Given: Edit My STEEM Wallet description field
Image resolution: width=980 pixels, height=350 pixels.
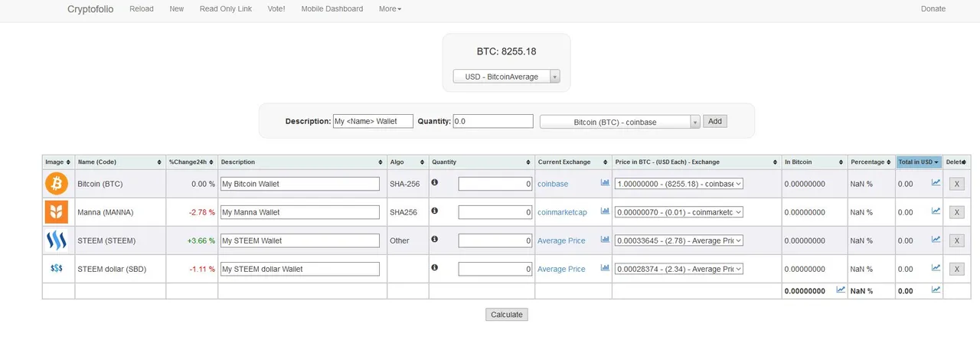Looking at the screenshot, I should pyautogui.click(x=299, y=240).
